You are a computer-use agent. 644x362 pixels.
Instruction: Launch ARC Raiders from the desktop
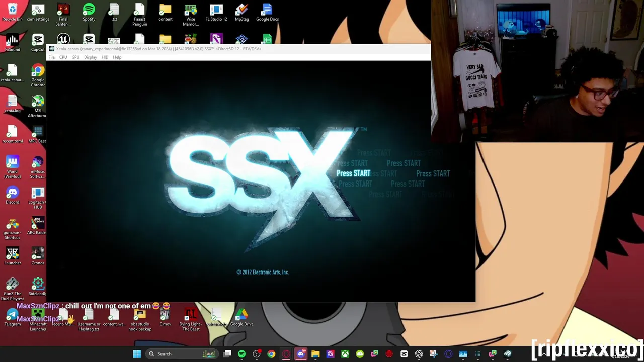tap(38, 226)
